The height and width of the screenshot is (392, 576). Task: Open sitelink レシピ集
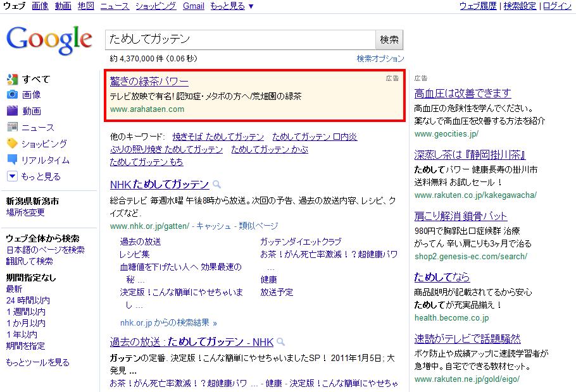[x=134, y=254]
